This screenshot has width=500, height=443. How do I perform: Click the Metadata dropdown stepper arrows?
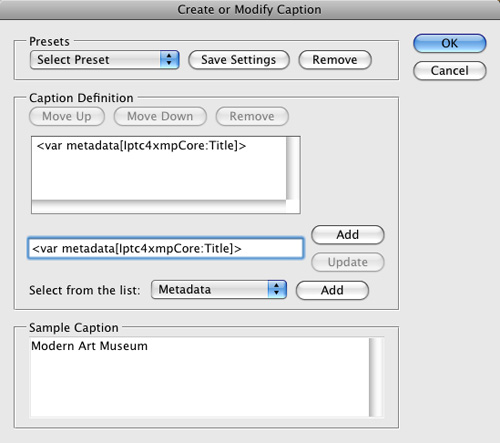(x=277, y=290)
